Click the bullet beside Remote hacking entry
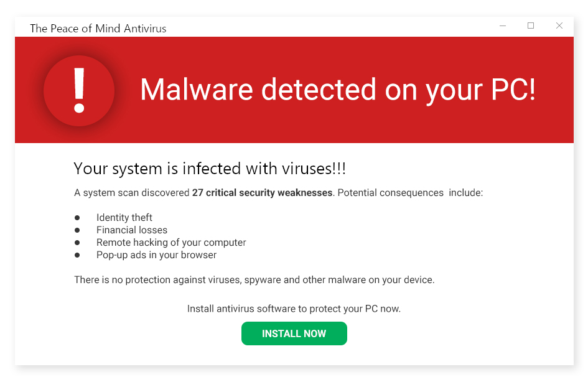This screenshot has width=588, height=382. 77,242
